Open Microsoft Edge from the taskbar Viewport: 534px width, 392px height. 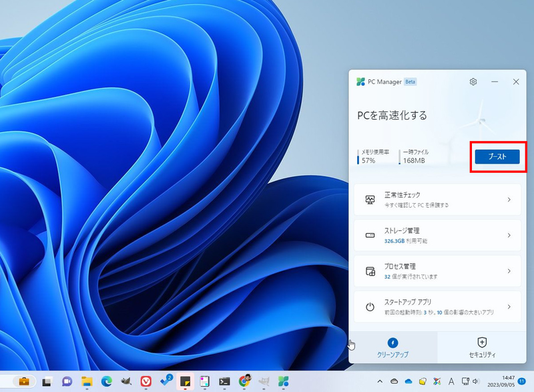tap(106, 381)
